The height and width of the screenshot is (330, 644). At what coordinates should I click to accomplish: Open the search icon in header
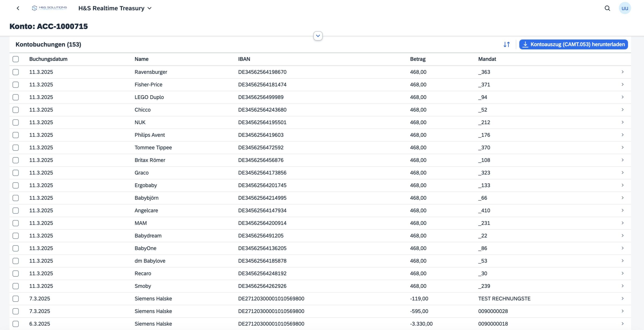point(607,8)
